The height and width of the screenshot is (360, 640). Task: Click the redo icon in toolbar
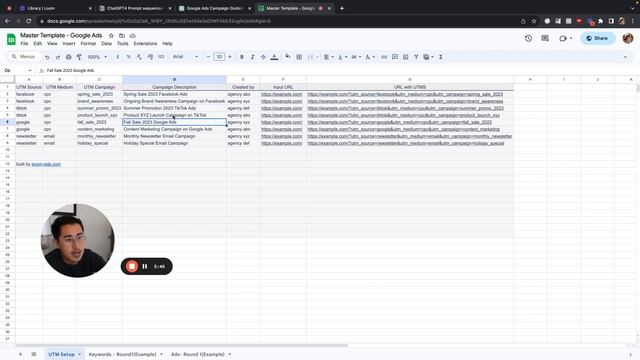pyautogui.click(x=58, y=57)
